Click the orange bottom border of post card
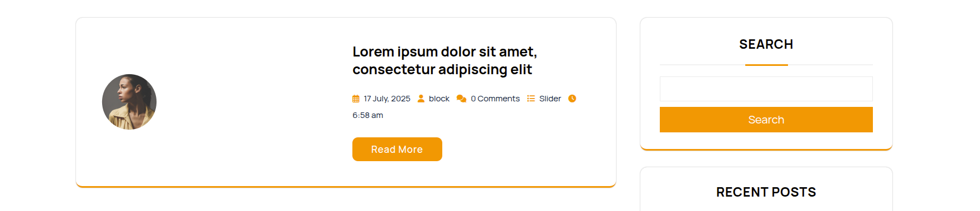 click(346, 187)
